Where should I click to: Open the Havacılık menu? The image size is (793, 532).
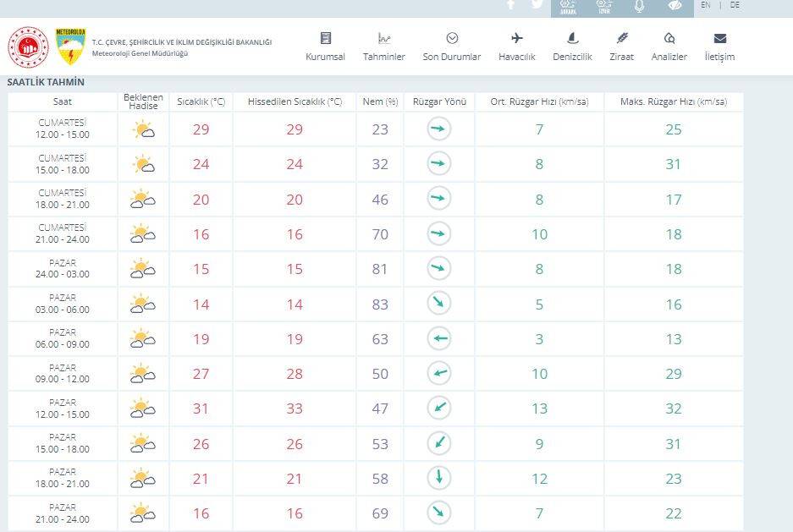pyautogui.click(x=516, y=47)
